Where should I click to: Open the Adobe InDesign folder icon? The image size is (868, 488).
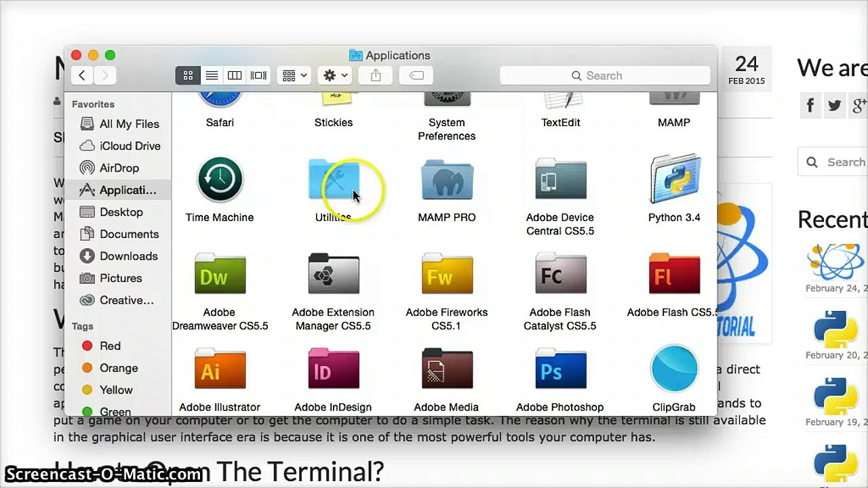pos(333,369)
